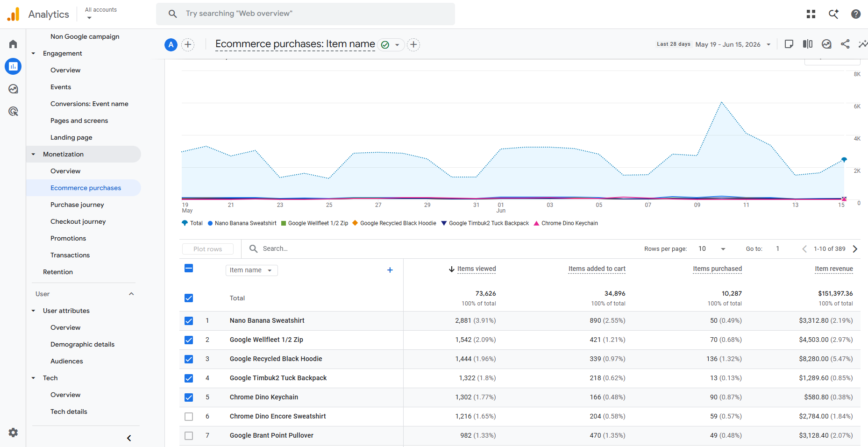Image resolution: width=868 pixels, height=447 pixels.
Task: Click Chrome Dino Keychain legend marker
Action: pos(536,223)
